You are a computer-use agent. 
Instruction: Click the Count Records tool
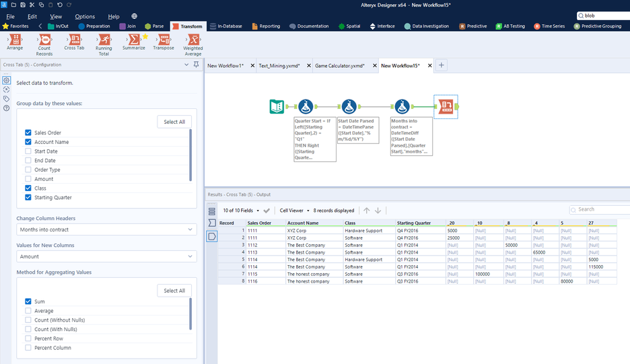click(44, 41)
